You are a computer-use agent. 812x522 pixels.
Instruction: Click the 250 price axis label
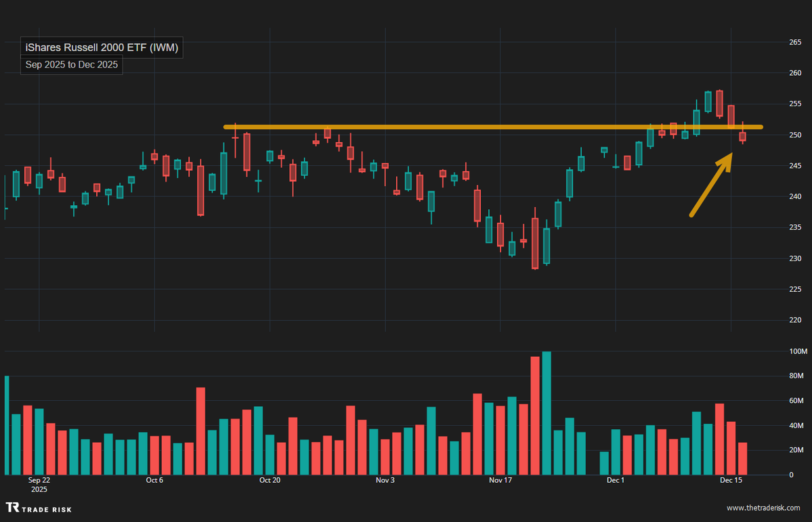795,135
